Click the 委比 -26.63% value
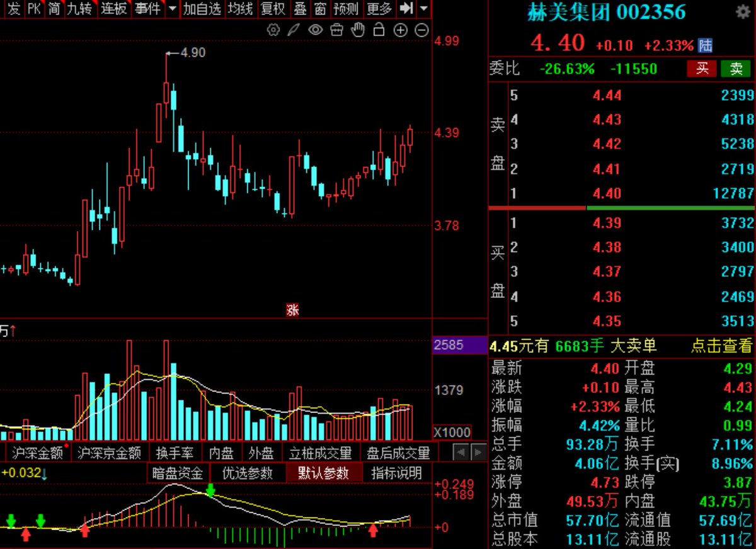 [567, 69]
